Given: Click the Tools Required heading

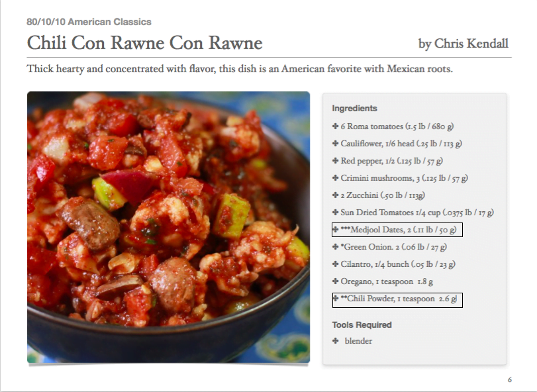Looking at the screenshot, I should [362, 324].
